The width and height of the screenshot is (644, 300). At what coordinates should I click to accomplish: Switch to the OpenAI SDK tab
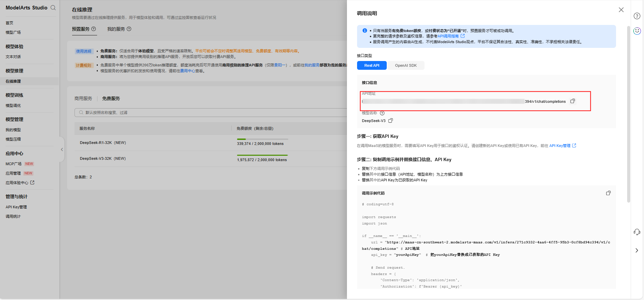[406, 65]
